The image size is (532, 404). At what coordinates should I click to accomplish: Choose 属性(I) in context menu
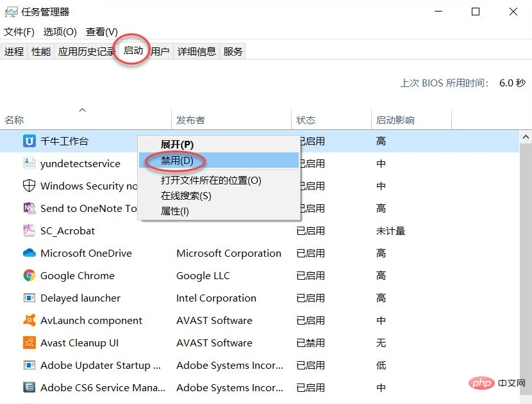219,211
